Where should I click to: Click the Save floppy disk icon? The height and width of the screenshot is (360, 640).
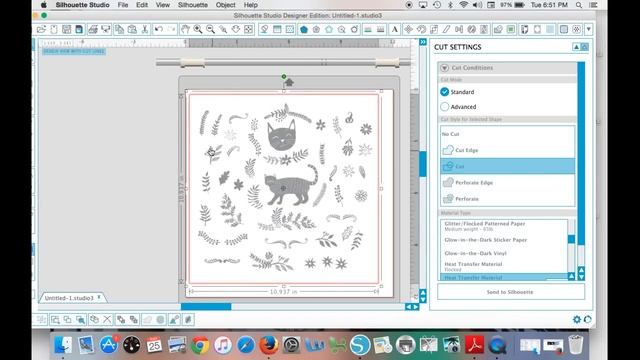pyautogui.click(x=67, y=29)
